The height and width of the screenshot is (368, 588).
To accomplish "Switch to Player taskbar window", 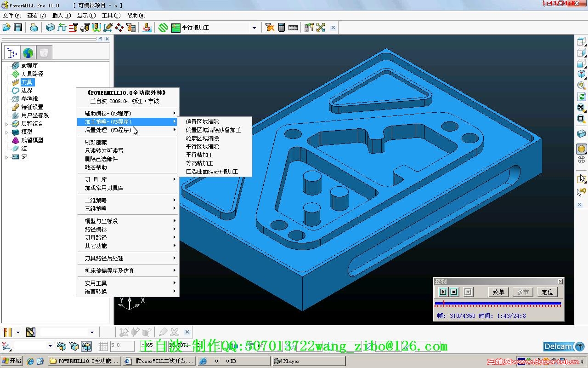I will click(308, 361).
